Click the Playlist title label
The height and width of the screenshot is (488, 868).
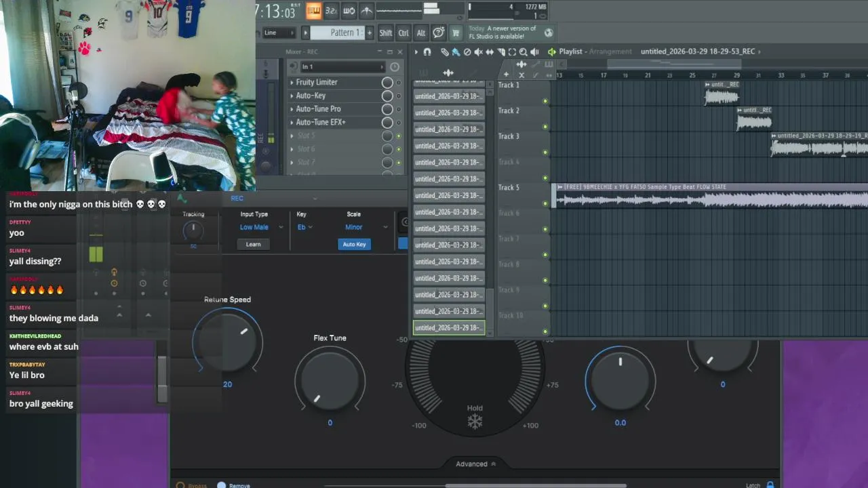pyautogui.click(x=570, y=52)
